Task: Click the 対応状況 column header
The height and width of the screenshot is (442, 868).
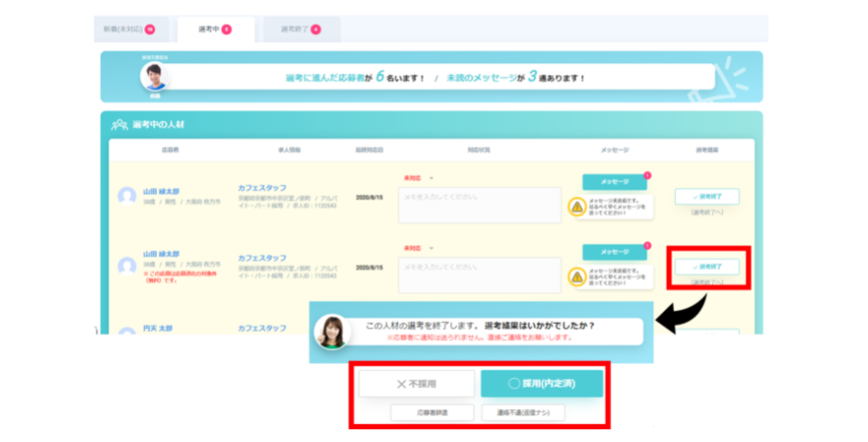Action: (x=479, y=150)
